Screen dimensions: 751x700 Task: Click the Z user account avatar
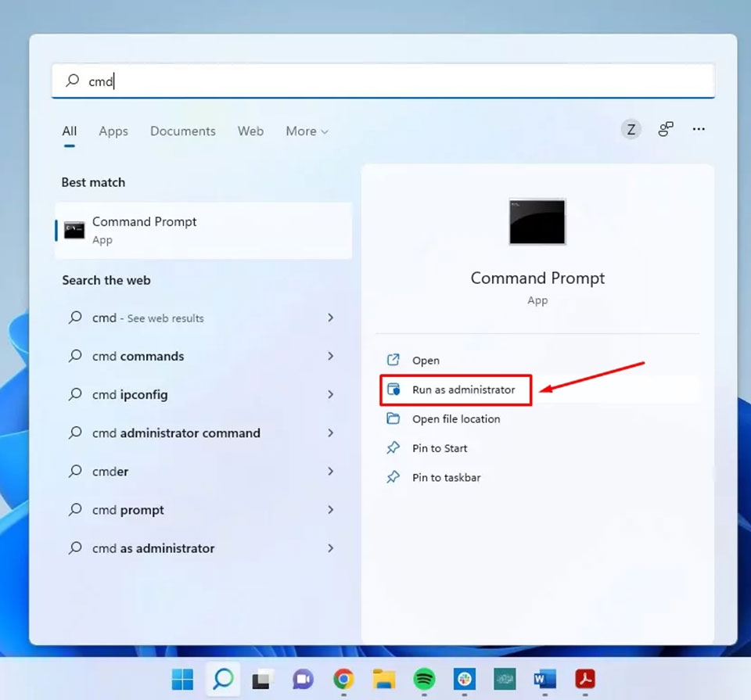point(631,129)
